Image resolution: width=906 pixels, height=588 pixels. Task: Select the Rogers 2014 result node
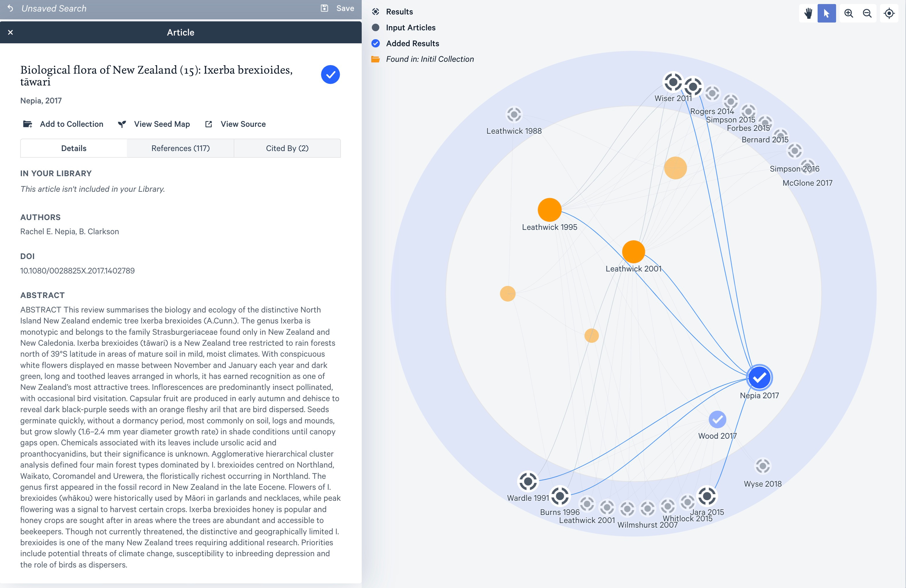(x=712, y=93)
